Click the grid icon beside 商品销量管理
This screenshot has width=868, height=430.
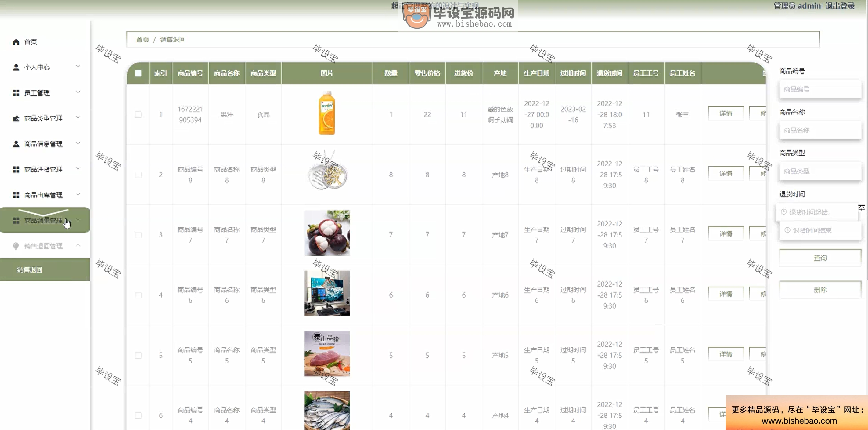[16, 221]
